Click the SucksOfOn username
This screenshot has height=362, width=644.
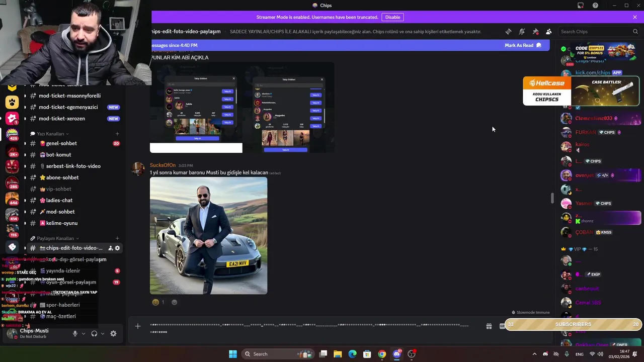163,165
